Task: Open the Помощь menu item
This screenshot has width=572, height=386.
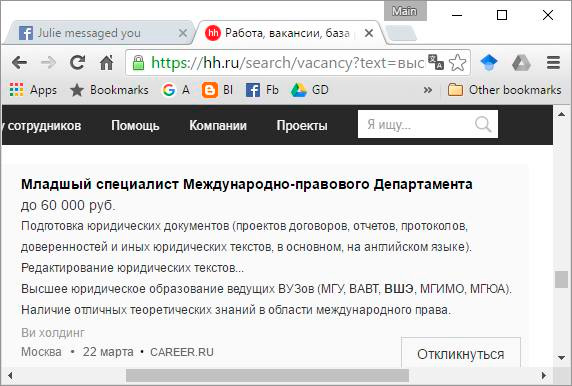Action: point(135,125)
